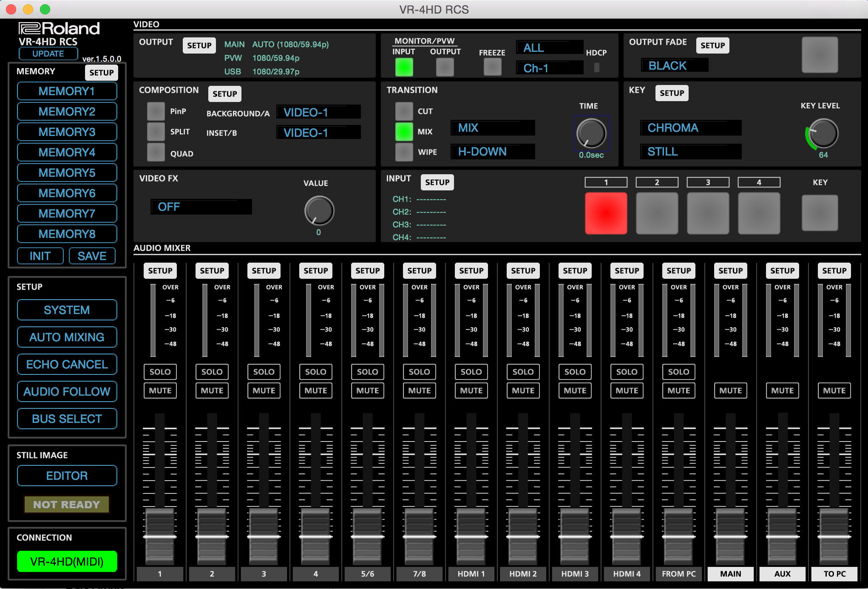Open the STILL key source dropdown

pos(691,151)
